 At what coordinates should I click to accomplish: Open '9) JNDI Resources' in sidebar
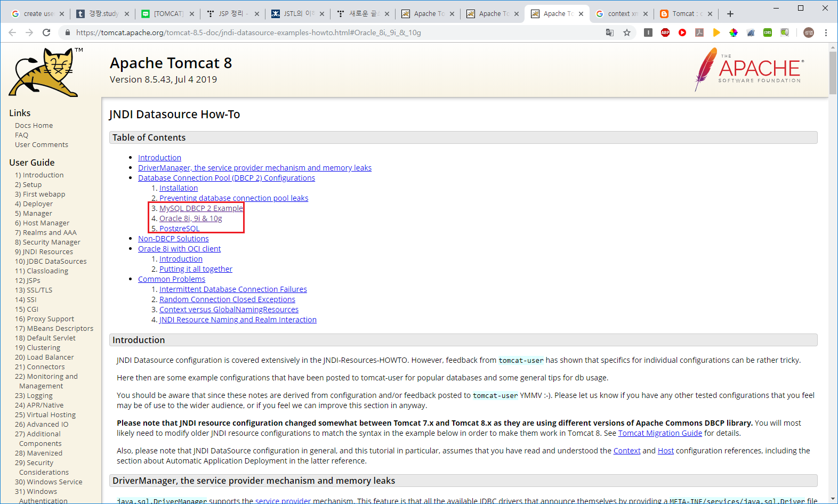click(44, 252)
